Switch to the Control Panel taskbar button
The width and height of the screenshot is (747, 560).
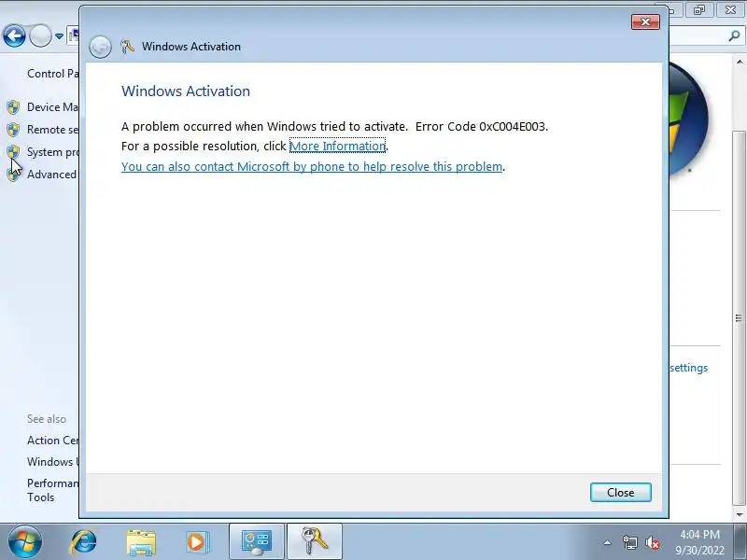(257, 542)
